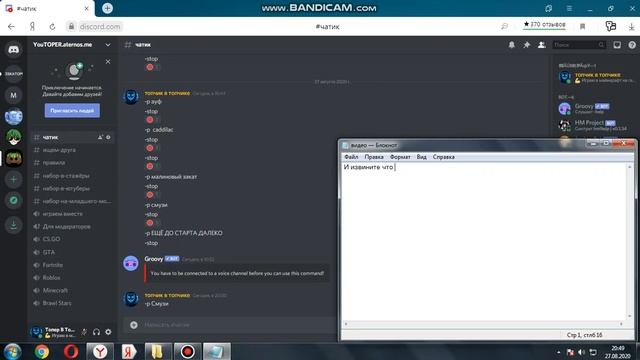Click the Groovy bot username in chat
This screenshot has width=640, height=360.
click(153, 259)
